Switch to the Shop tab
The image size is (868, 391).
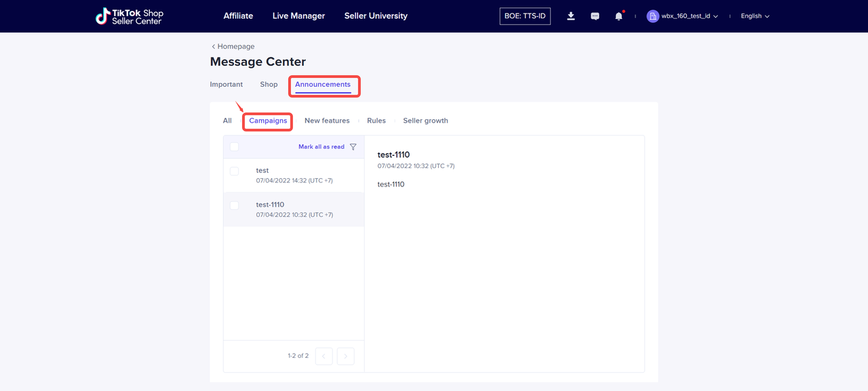point(269,85)
